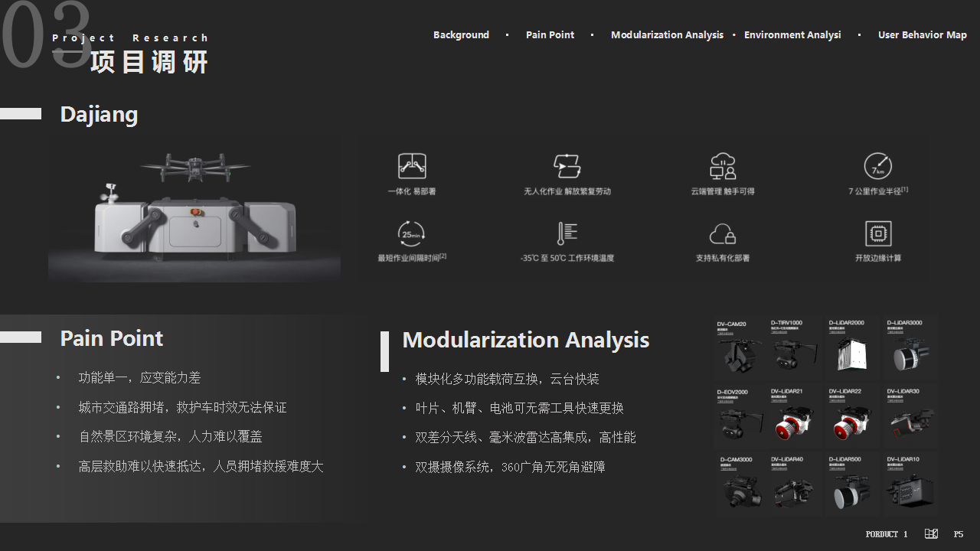Image resolution: width=980 pixels, height=551 pixels.
Task: Click the Dajiang drone dock photo
Action: tap(194, 207)
